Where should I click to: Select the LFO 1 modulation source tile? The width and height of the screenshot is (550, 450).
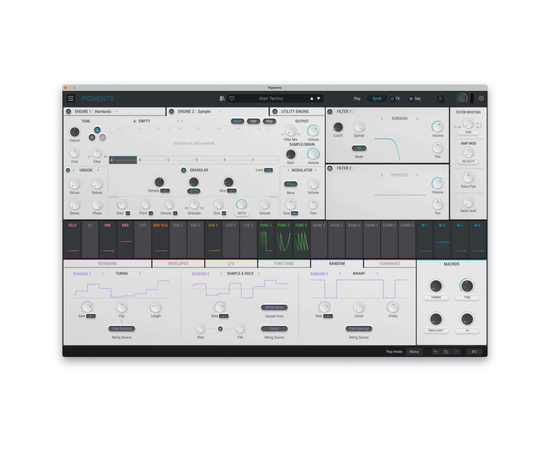tap(213, 240)
